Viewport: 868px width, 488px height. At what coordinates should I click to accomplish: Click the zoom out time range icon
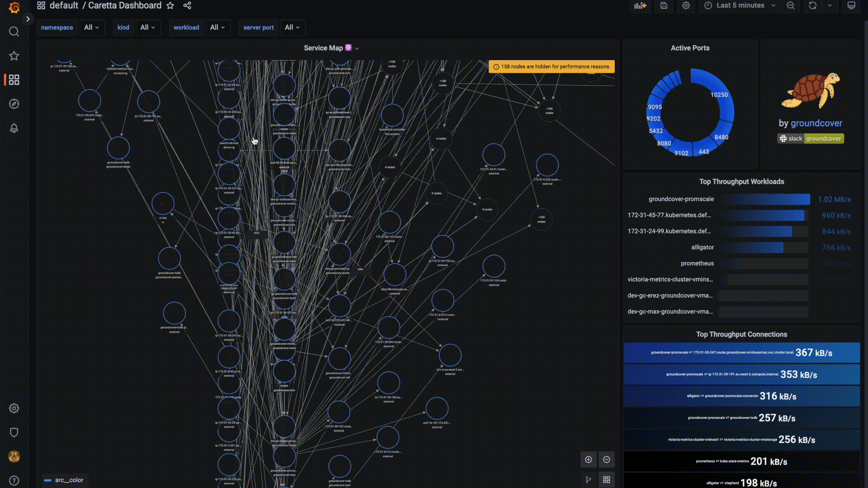click(790, 5)
